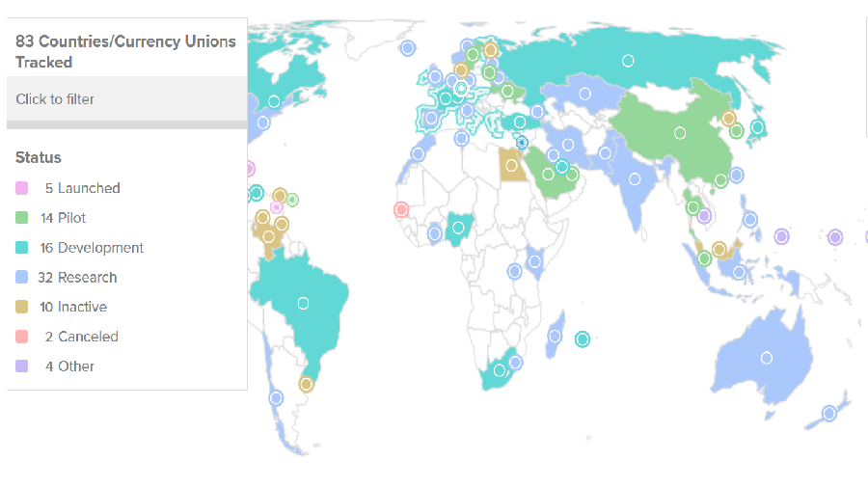Select the Uruguay inactive marker
This screenshot has width=868, height=488.
click(x=306, y=384)
